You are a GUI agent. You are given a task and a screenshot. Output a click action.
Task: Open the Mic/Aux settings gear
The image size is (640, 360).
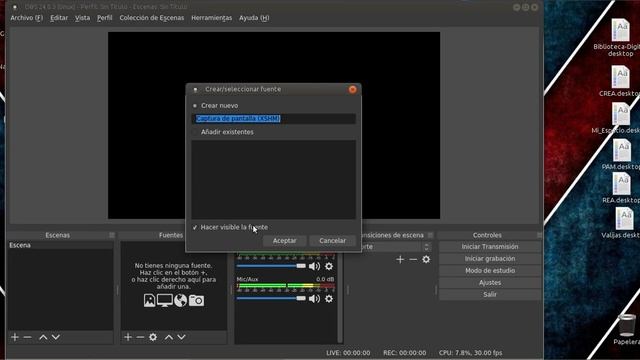pos(329,299)
